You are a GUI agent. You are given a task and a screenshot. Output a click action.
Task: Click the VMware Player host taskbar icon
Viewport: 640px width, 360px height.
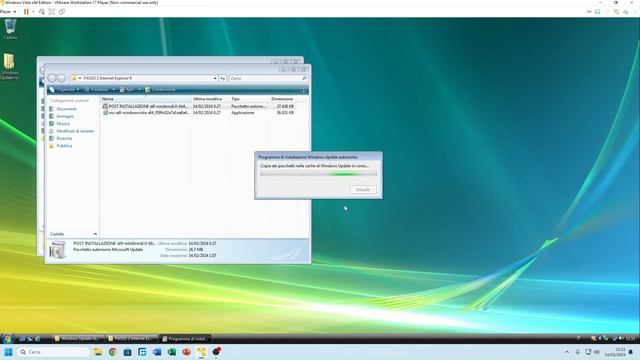[x=201, y=352]
